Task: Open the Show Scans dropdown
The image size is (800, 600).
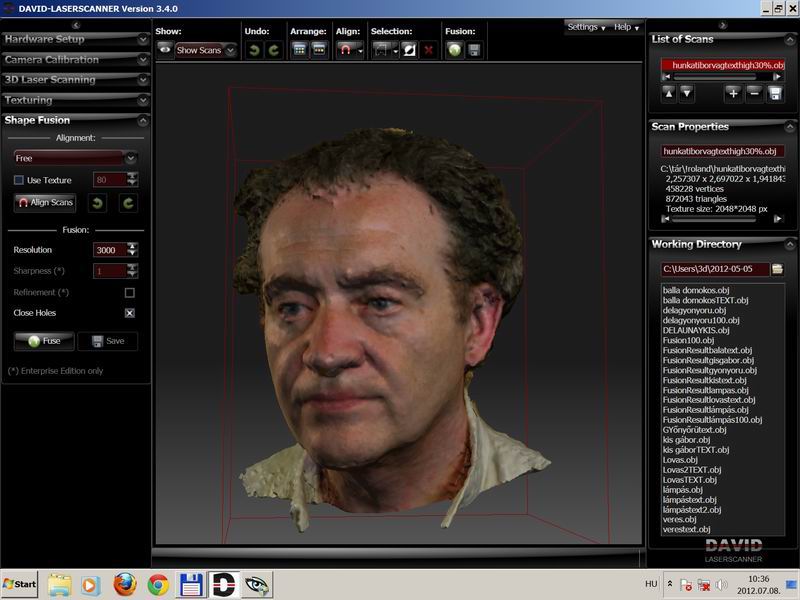Action: click(206, 50)
